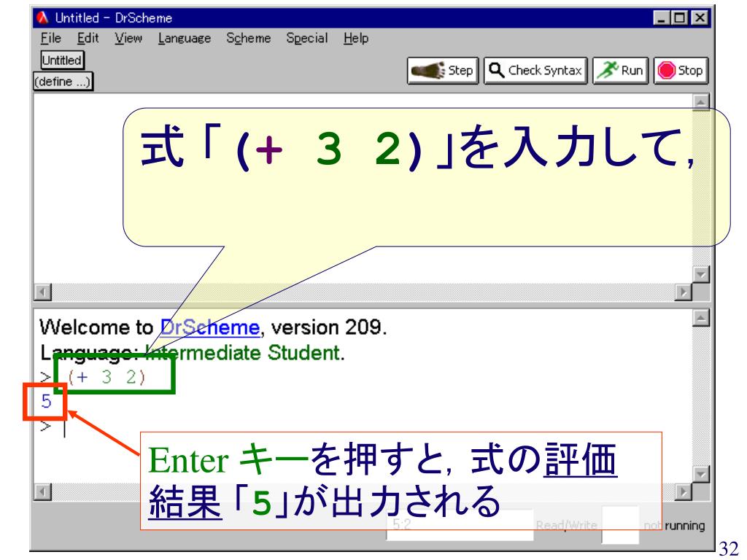Open the Edit menu
Screen dimensions: 747x560
88,38
